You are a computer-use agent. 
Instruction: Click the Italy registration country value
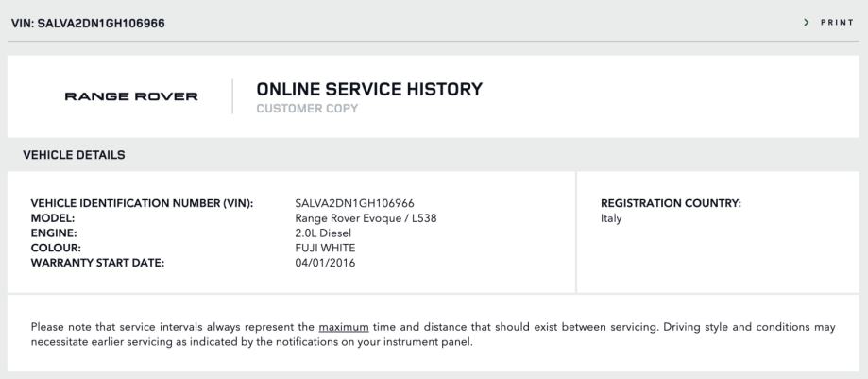(612, 218)
